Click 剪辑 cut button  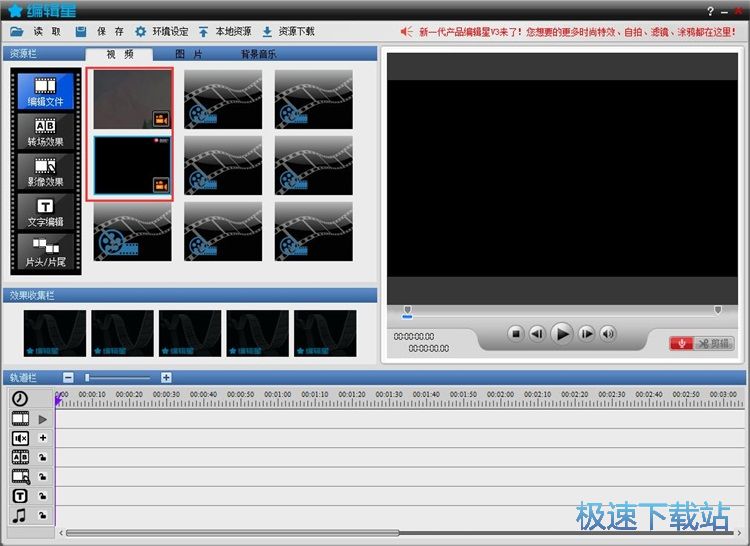714,343
